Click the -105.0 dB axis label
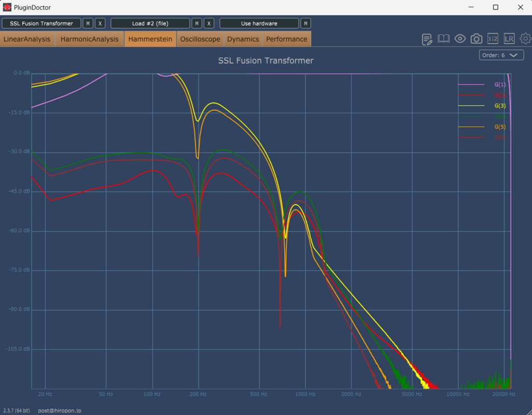 point(18,349)
